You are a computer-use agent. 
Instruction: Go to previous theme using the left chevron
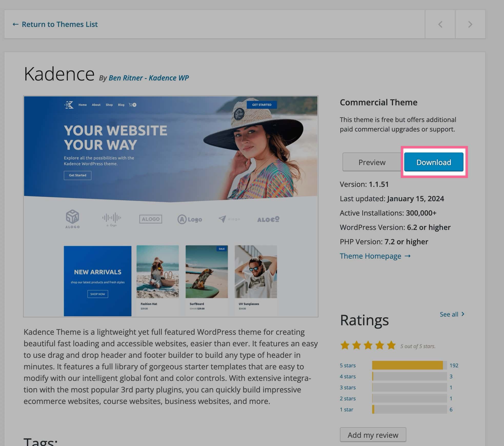pyautogui.click(x=440, y=24)
